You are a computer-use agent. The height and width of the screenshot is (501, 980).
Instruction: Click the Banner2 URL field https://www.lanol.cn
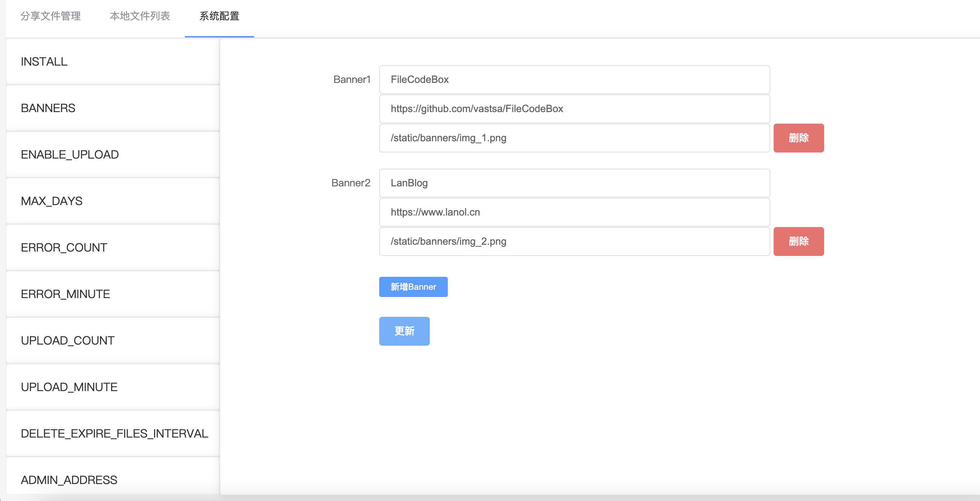click(x=574, y=212)
